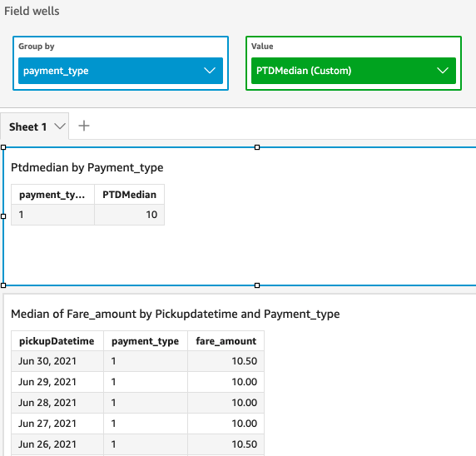Select the left-middle resize handle of visual

(x=3, y=216)
